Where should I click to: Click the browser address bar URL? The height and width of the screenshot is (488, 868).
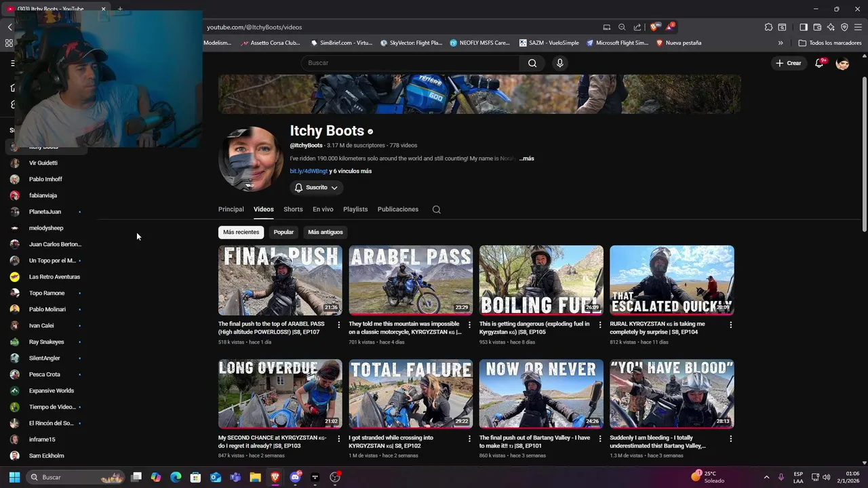pos(254,27)
